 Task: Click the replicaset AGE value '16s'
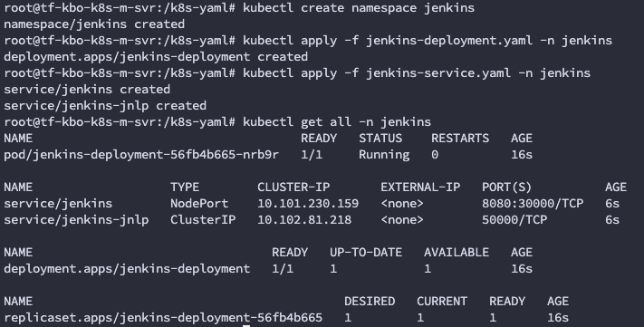[x=558, y=318]
